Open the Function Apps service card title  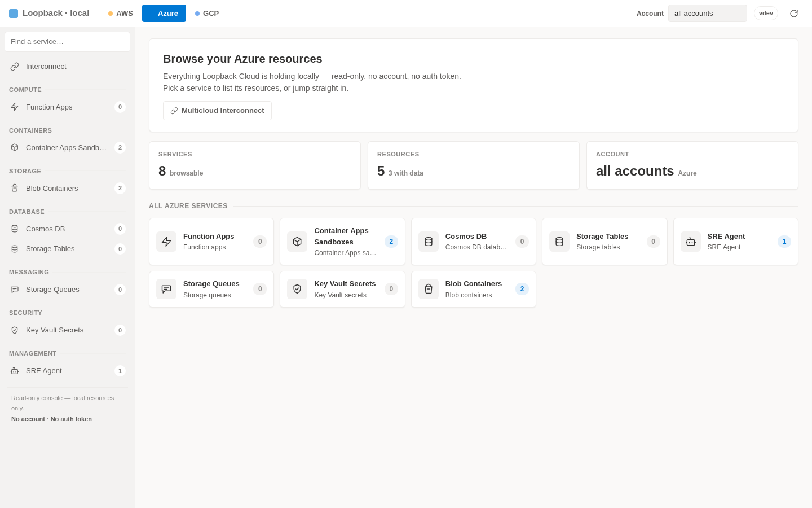pyautogui.click(x=209, y=237)
